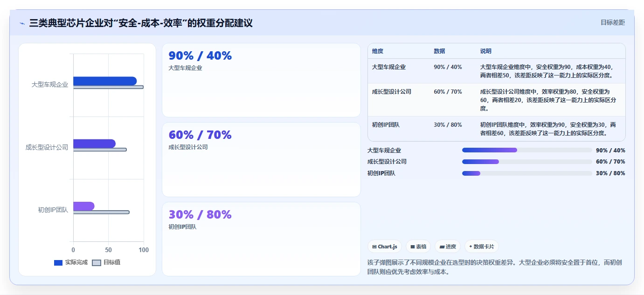Click the 成长型设计公司 caption under the 60% / 70% card

188,147
